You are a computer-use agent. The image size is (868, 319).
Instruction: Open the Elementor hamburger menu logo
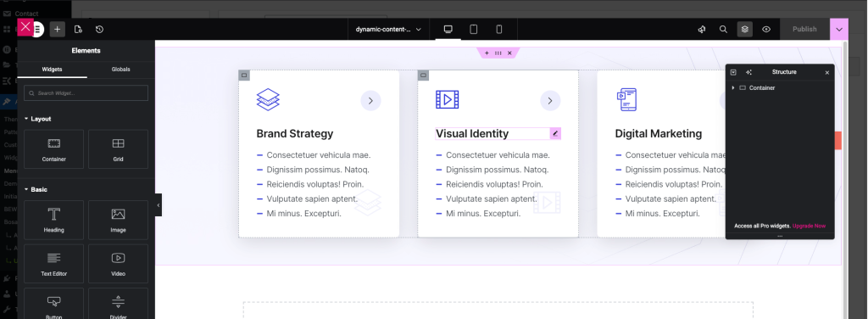click(37, 30)
